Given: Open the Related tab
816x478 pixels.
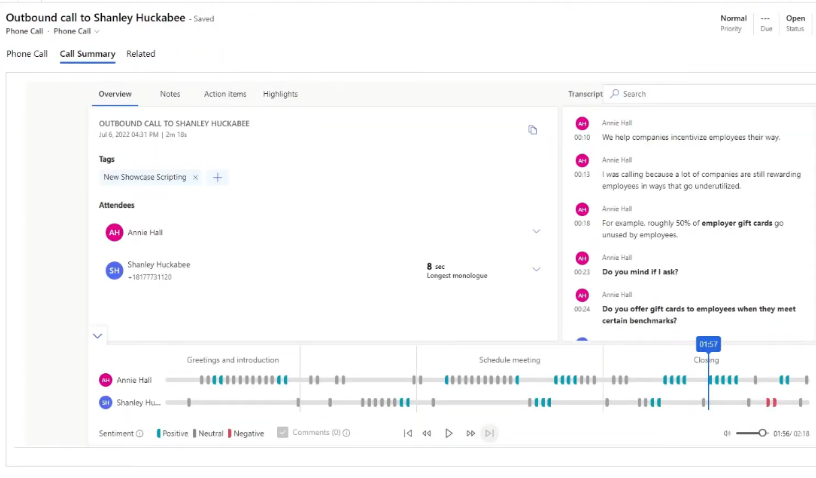Looking at the screenshot, I should 140,54.
